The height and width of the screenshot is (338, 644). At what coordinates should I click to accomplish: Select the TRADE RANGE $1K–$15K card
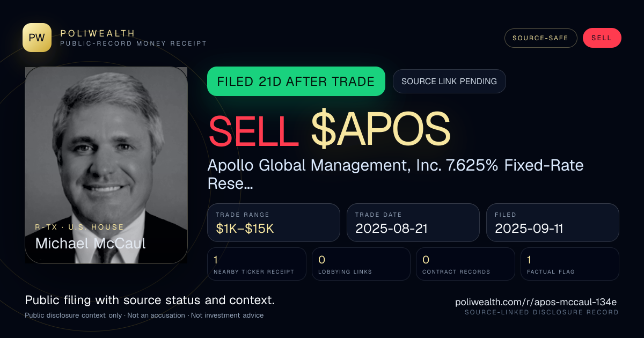274,223
